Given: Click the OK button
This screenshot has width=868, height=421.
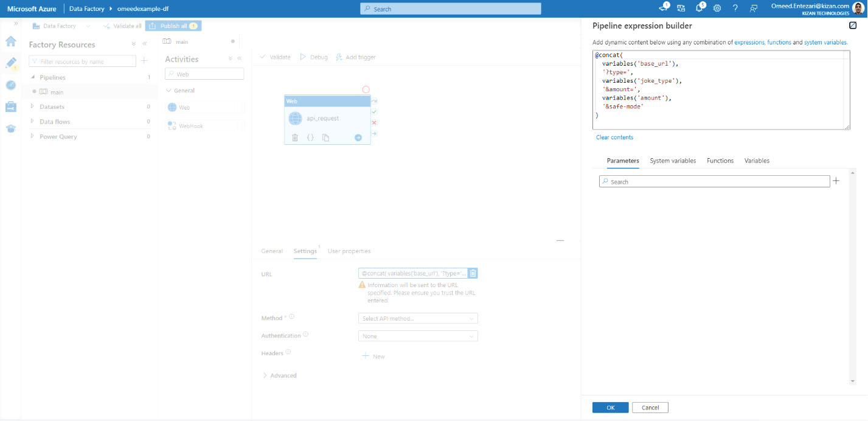Looking at the screenshot, I should tap(610, 407).
